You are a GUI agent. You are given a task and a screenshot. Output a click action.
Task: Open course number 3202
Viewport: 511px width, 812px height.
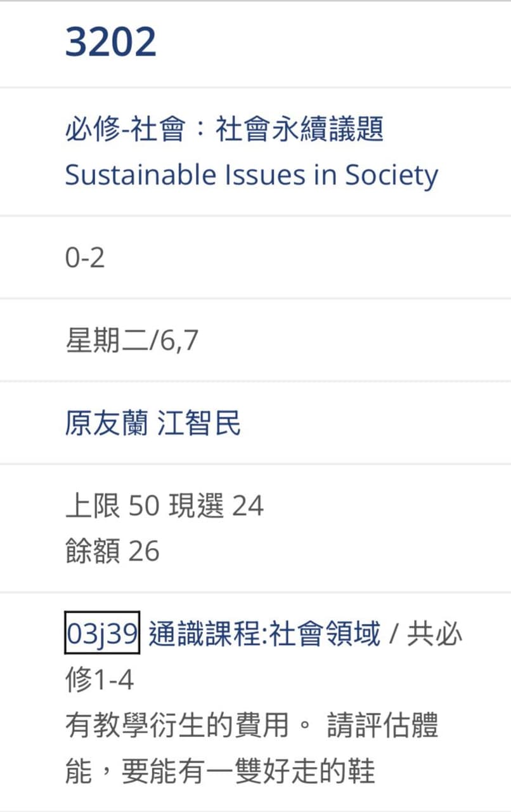pyautogui.click(x=111, y=43)
